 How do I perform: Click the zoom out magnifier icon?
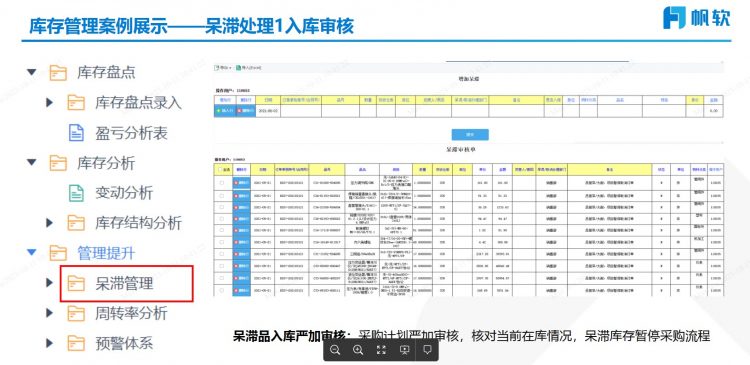pos(335,350)
